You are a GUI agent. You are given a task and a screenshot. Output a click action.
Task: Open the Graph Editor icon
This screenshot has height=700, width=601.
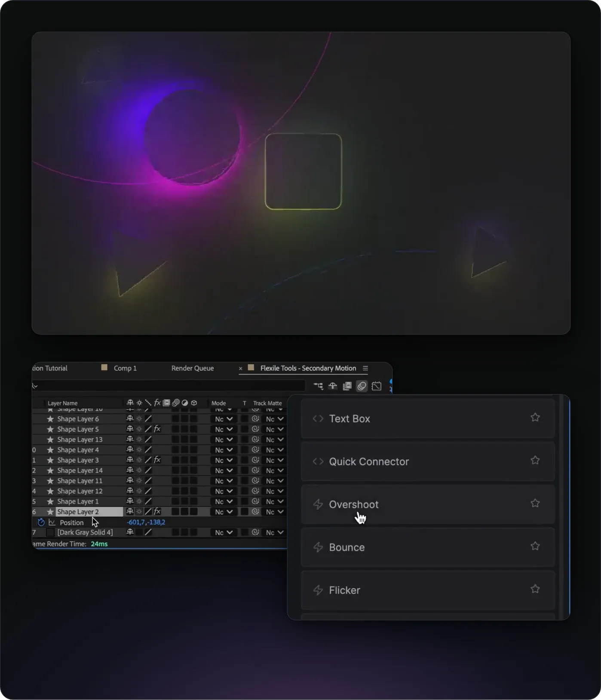pyautogui.click(x=377, y=386)
